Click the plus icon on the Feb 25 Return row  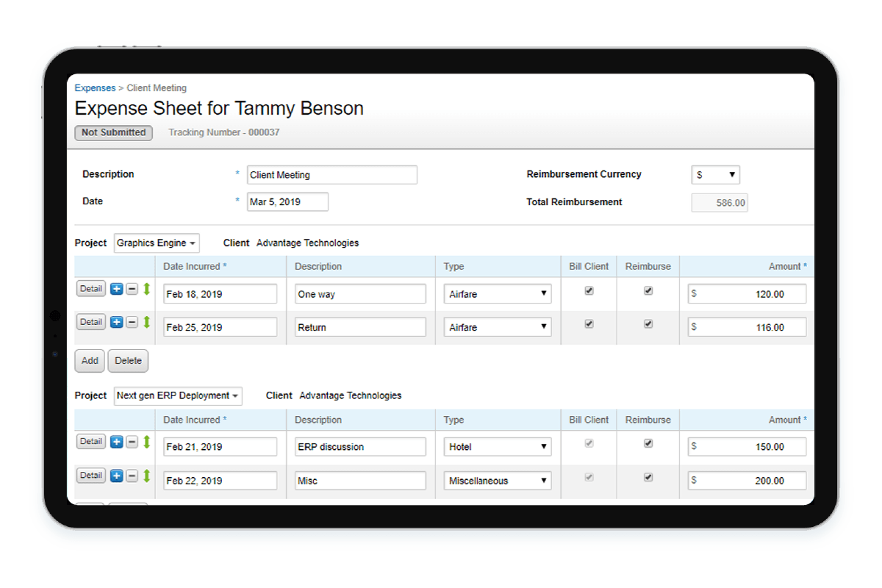pos(116,322)
